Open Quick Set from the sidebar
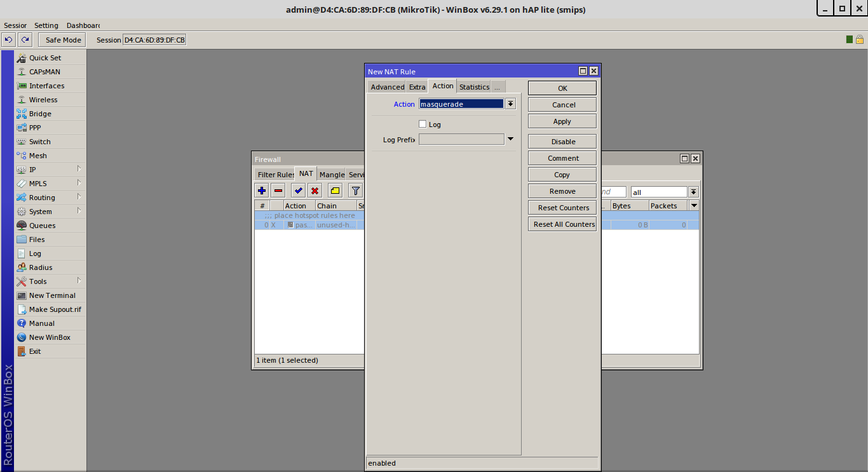The height and width of the screenshot is (472, 868). pos(51,58)
